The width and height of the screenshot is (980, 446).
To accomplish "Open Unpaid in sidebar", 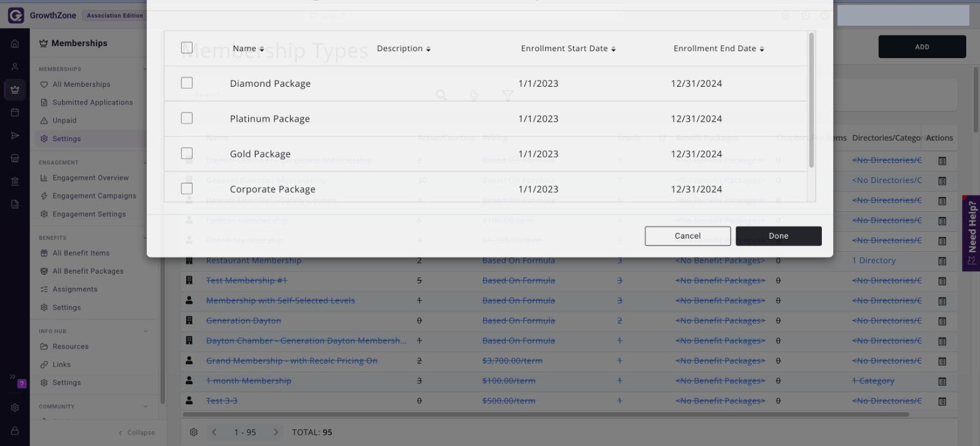I will point(64,121).
